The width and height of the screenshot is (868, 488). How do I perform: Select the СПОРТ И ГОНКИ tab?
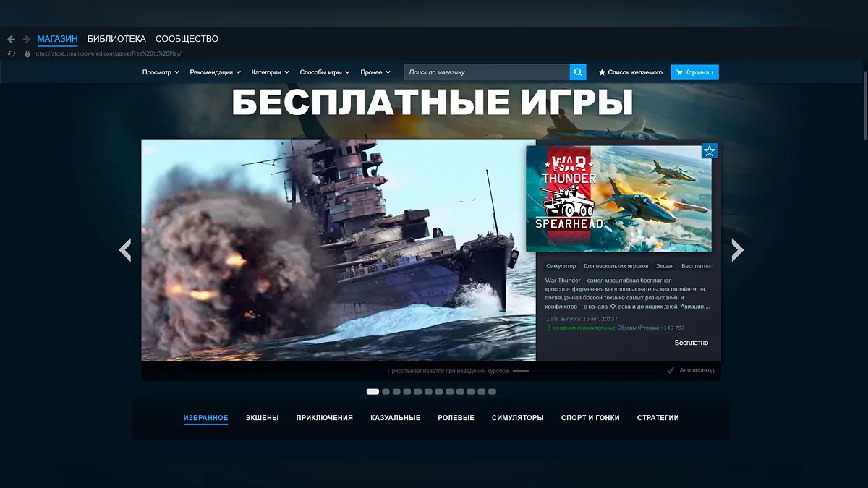pyautogui.click(x=590, y=418)
